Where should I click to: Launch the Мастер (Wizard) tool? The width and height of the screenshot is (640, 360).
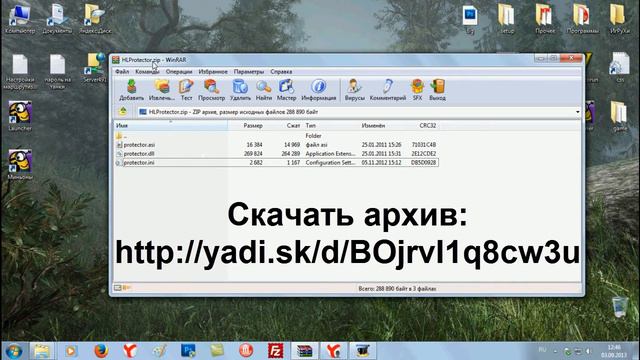pyautogui.click(x=286, y=90)
